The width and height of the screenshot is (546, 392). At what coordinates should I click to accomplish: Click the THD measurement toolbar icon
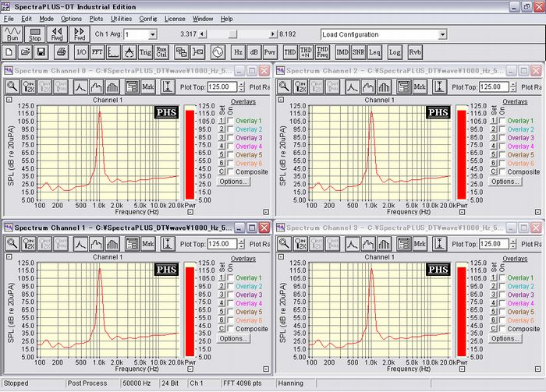pos(289,52)
